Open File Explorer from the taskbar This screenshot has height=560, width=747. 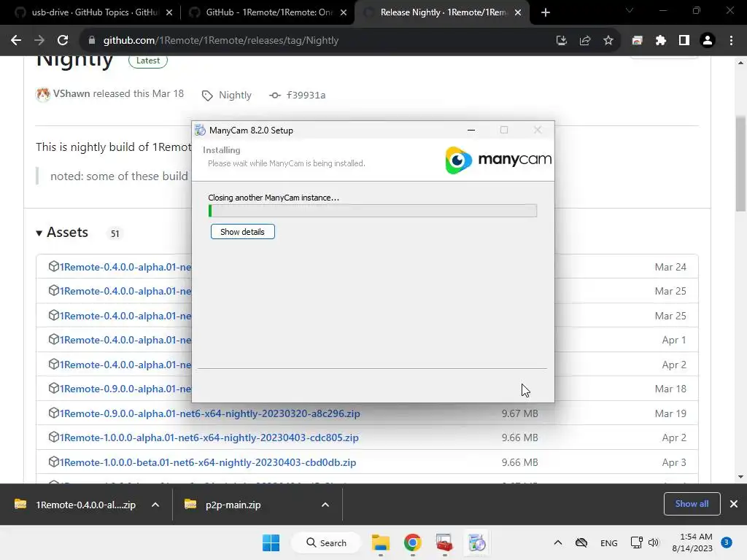click(381, 542)
